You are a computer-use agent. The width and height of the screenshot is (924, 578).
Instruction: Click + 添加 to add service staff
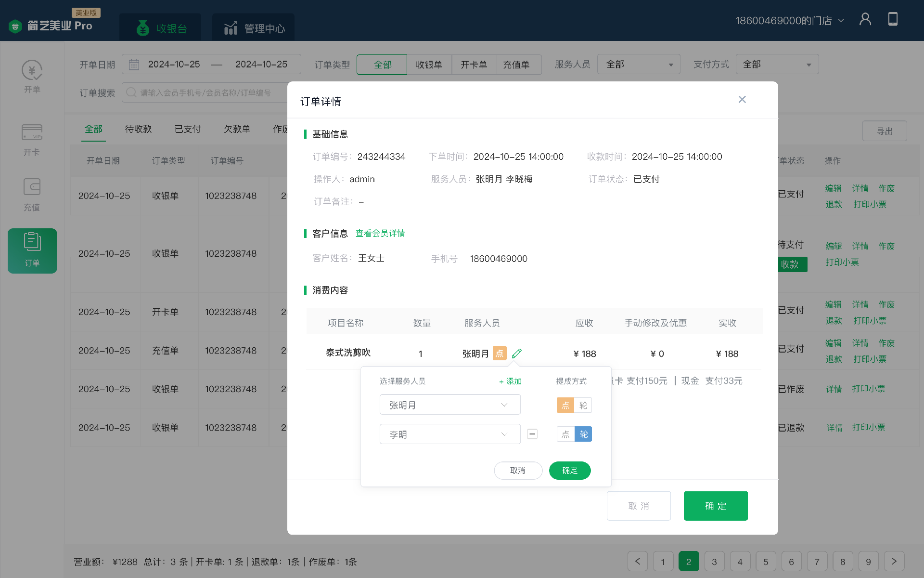click(x=510, y=381)
